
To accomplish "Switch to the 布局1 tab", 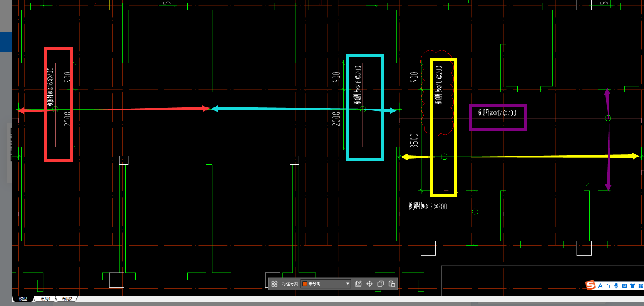I will coord(45,298).
